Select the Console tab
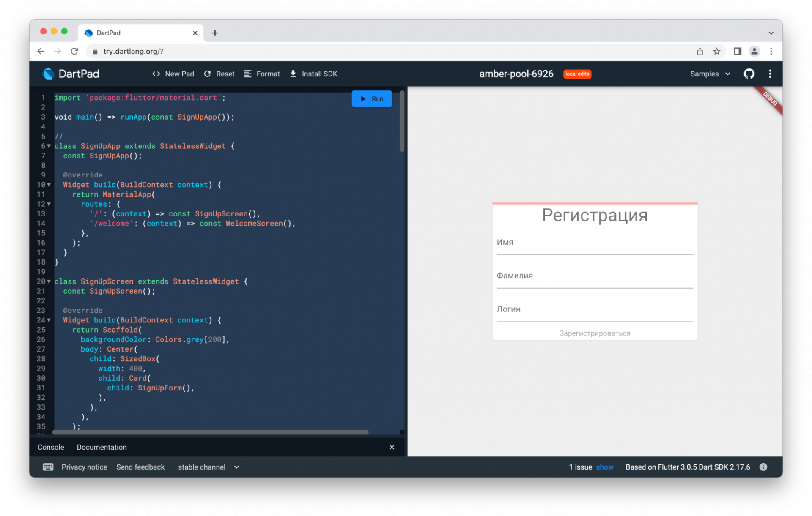The width and height of the screenshot is (812, 516). coord(51,447)
